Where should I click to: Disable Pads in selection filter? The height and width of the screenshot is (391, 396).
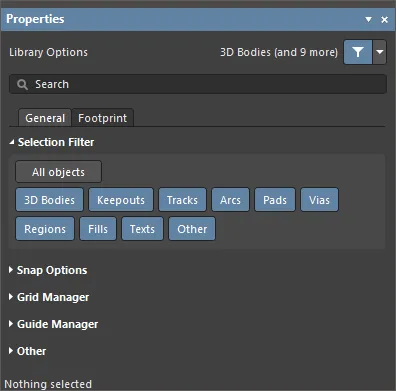(x=275, y=200)
